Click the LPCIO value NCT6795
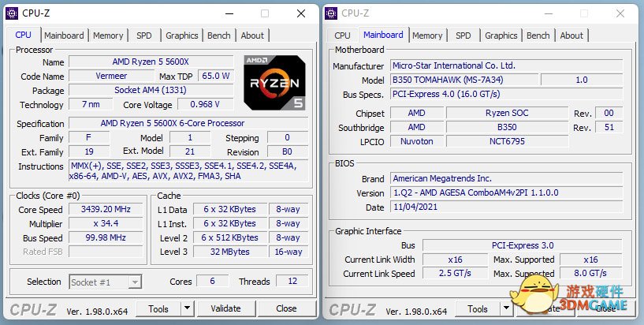 pos(507,141)
